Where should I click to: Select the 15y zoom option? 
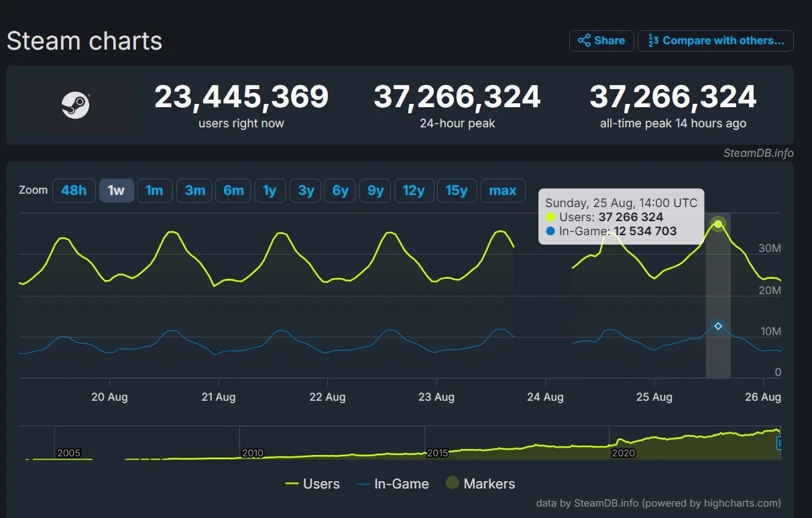point(457,190)
